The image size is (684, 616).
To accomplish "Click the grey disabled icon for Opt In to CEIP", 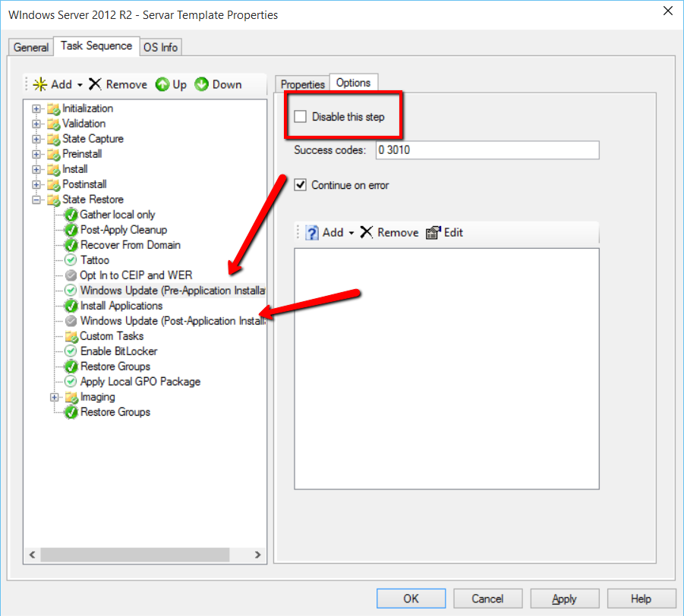I will pyautogui.click(x=71, y=275).
